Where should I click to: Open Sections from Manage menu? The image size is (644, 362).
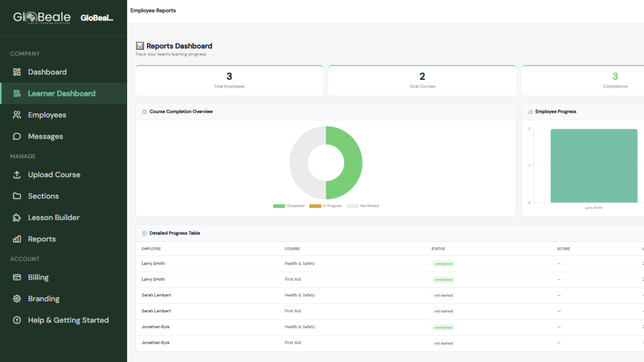pos(64,196)
